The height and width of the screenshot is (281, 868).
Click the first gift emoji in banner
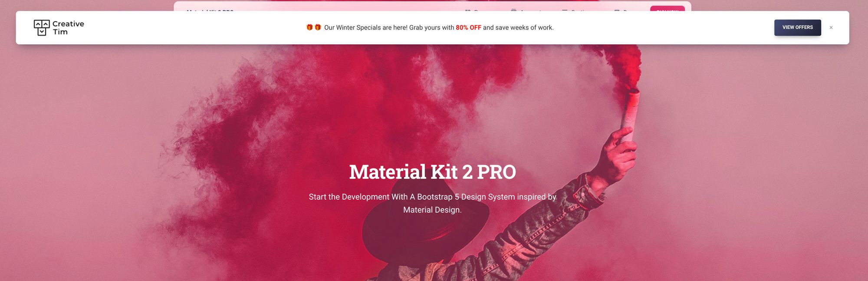[x=309, y=27]
